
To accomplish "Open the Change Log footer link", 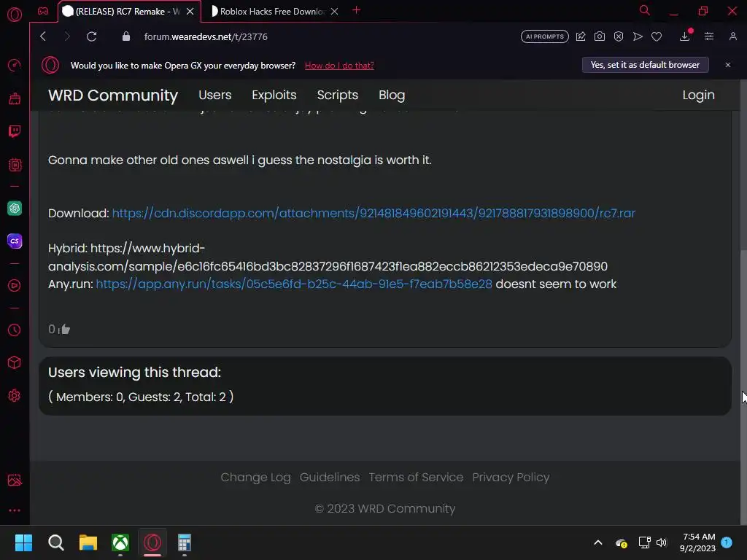I will click(x=255, y=478).
